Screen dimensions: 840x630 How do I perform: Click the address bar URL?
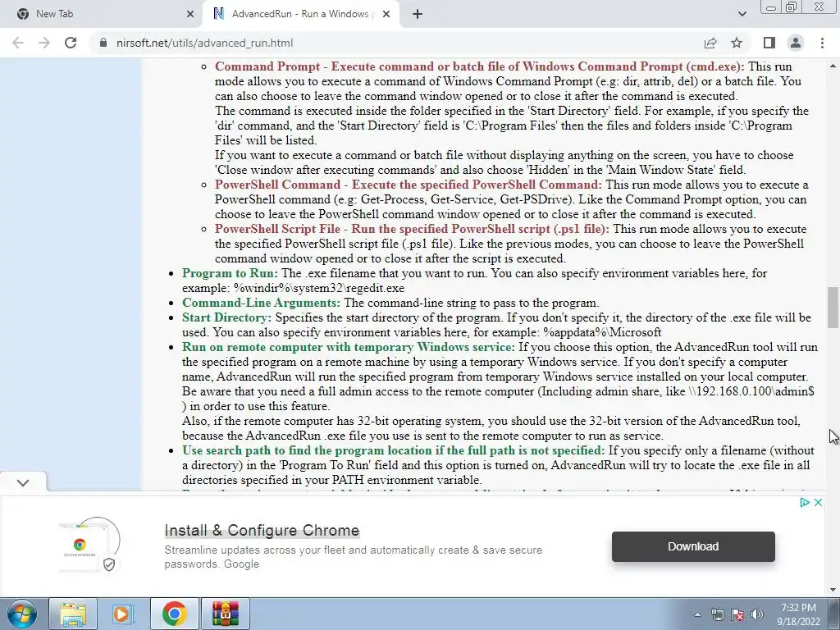click(x=204, y=43)
